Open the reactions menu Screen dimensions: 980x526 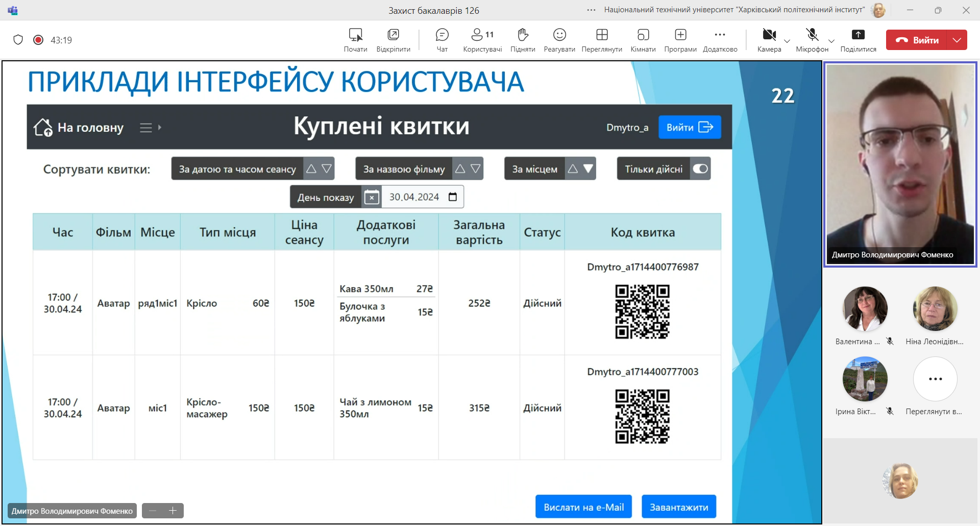[559, 40]
